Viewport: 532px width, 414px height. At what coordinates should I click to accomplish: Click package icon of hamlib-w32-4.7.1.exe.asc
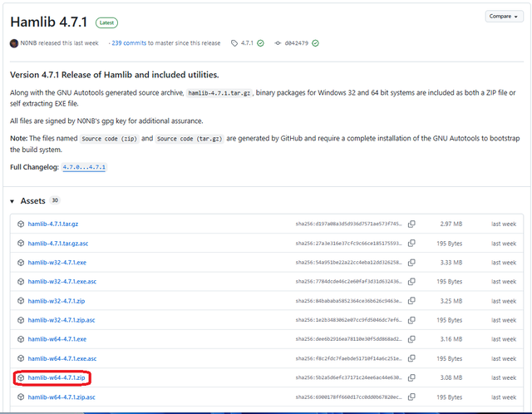pos(21,281)
